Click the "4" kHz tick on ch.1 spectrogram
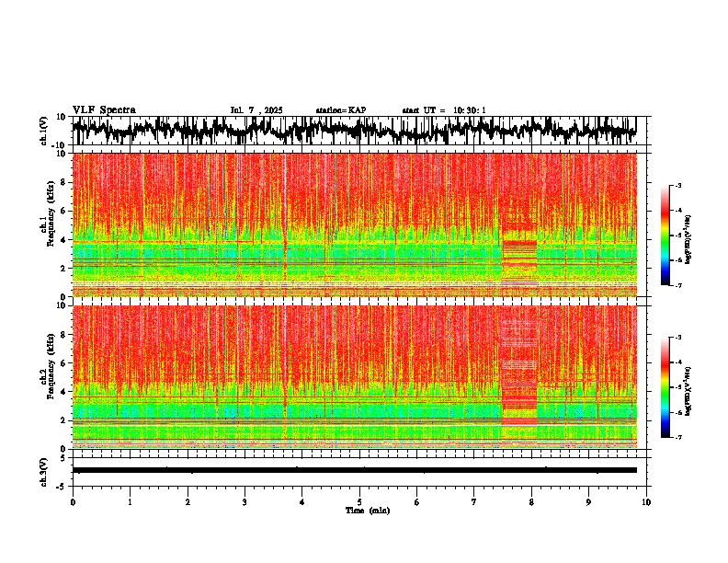 coord(64,240)
